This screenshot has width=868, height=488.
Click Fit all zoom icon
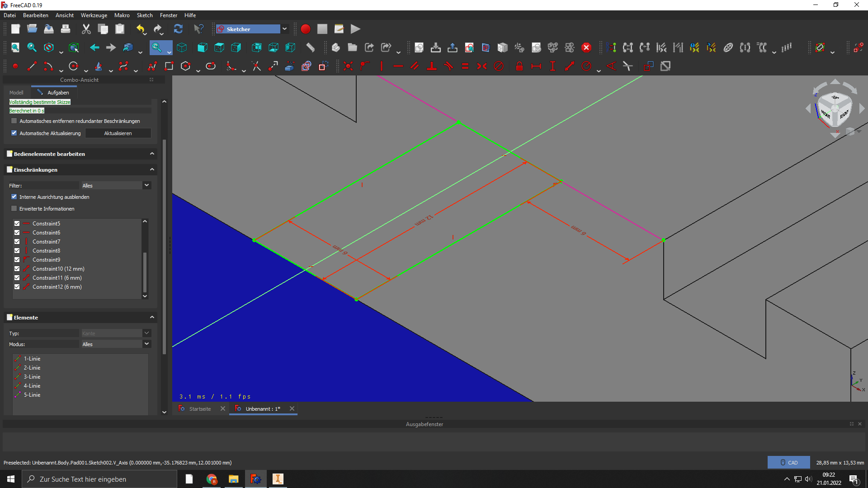[x=15, y=47]
